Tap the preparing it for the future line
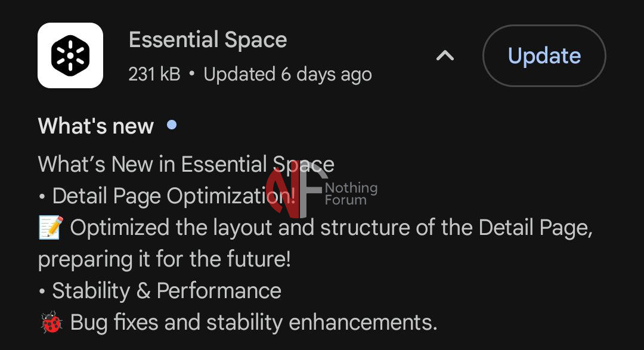Screen dimensions: 644x350 [164, 259]
